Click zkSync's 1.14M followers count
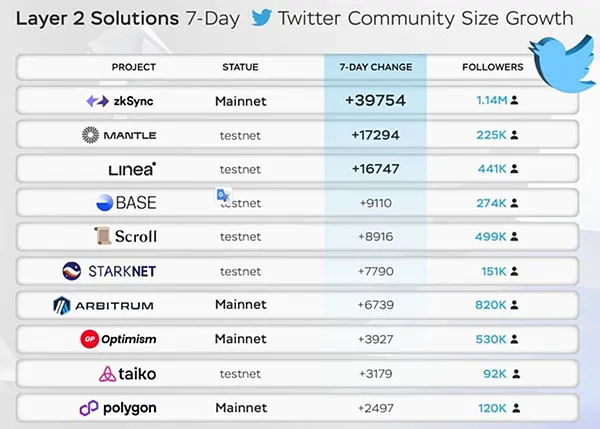Screen dimensions: 600x429 pyautogui.click(x=492, y=101)
